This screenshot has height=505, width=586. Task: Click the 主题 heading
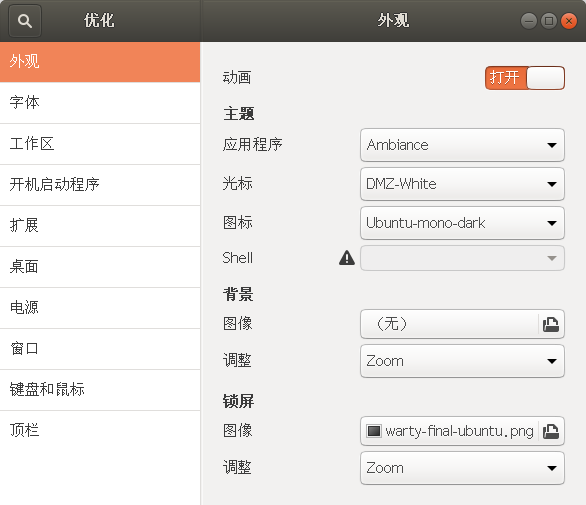tap(239, 114)
